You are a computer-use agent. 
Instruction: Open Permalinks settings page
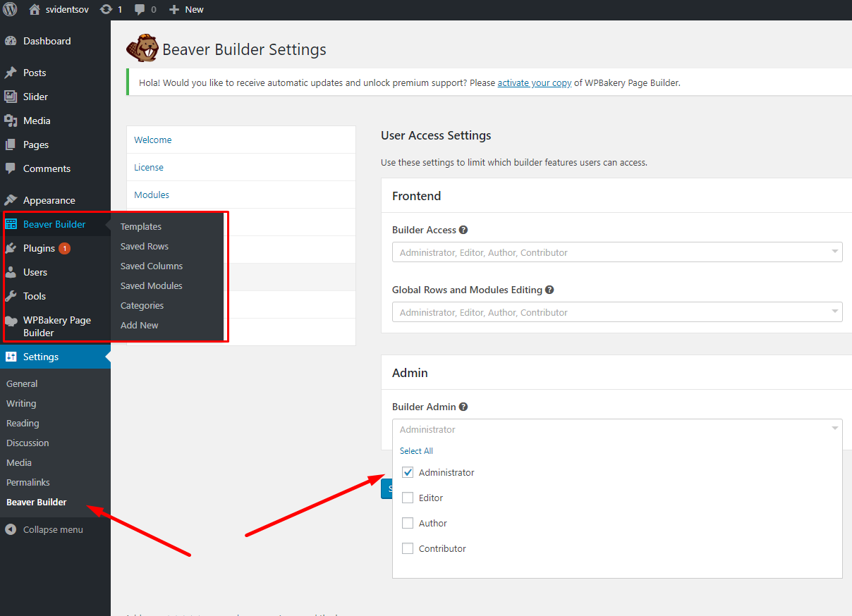[x=28, y=482]
